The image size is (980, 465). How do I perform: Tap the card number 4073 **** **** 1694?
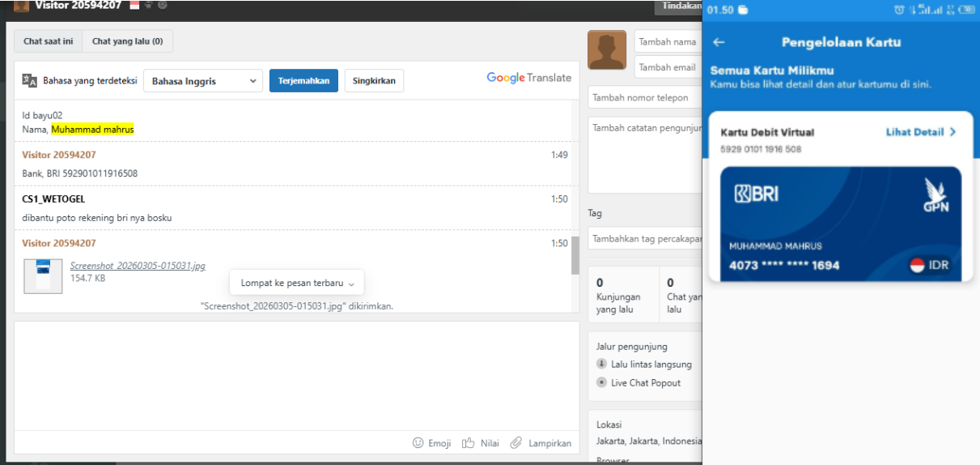click(784, 265)
